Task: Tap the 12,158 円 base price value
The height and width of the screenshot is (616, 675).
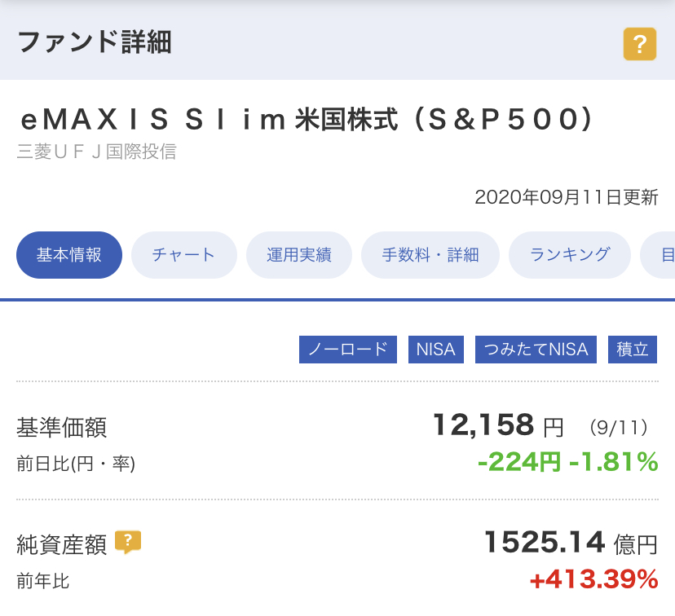Action: pos(497,425)
